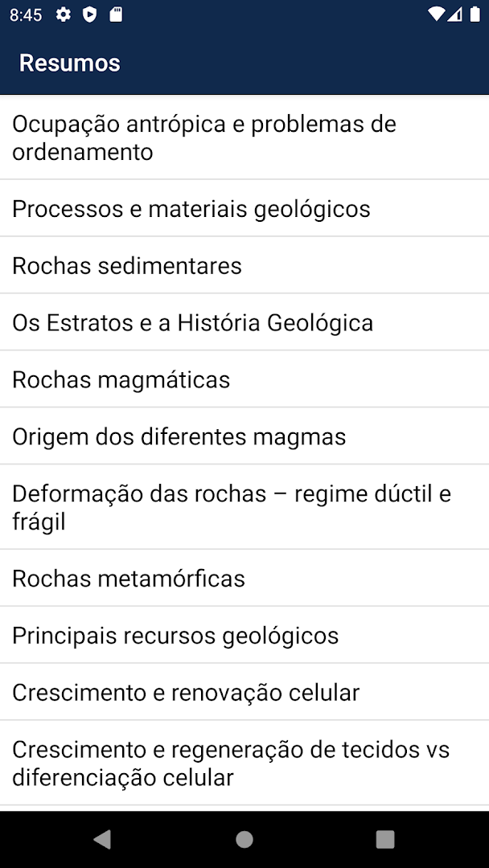
Task: Tap the Resumos title header
Action: point(69,63)
